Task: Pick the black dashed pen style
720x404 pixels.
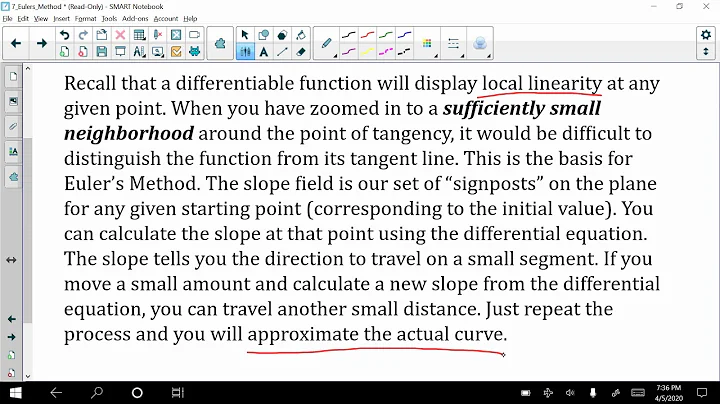Action: pyautogui.click(x=404, y=51)
